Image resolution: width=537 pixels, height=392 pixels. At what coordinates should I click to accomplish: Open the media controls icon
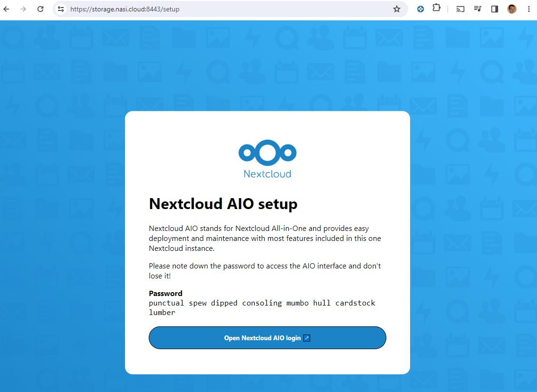click(x=478, y=9)
